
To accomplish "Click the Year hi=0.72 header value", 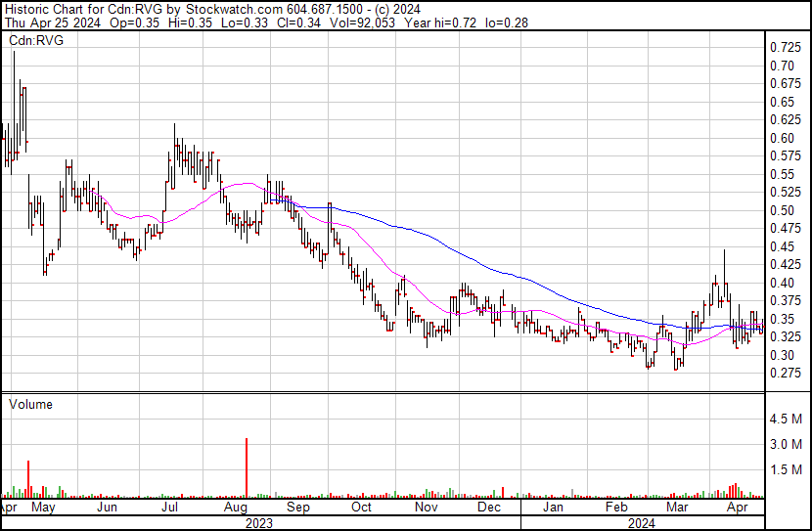I will [x=440, y=22].
